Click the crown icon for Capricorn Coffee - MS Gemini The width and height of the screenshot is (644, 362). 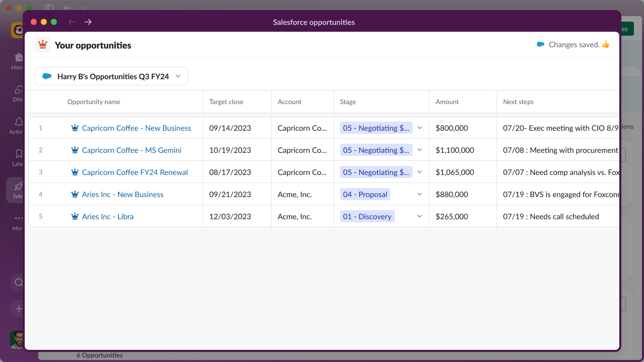(x=75, y=150)
